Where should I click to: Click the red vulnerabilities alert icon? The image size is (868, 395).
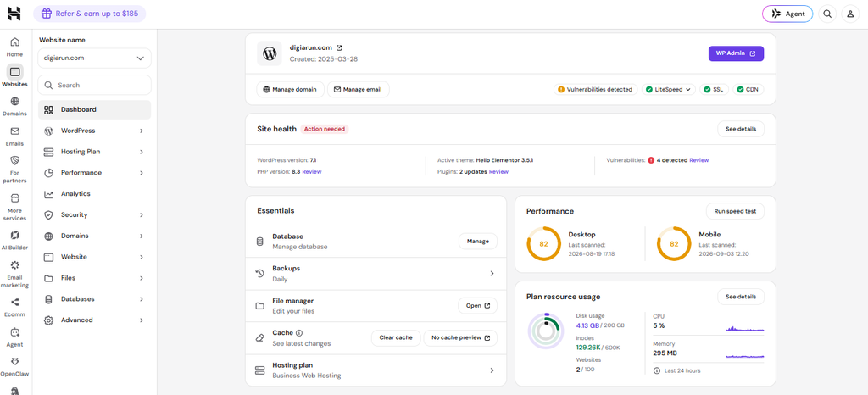click(x=652, y=160)
